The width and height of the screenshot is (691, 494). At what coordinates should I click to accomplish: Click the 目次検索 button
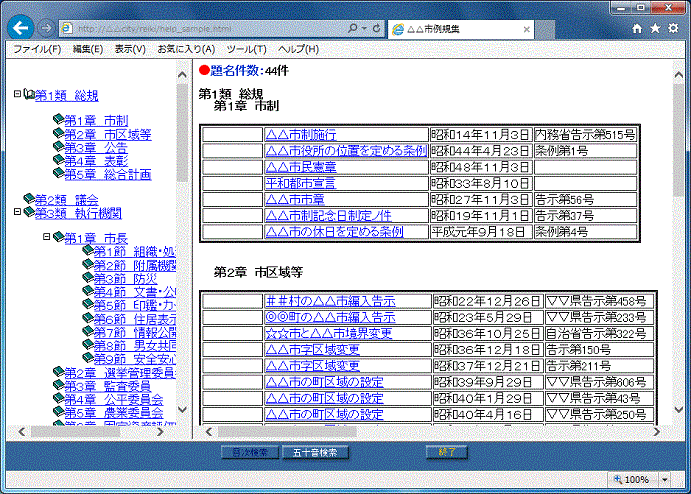249,452
